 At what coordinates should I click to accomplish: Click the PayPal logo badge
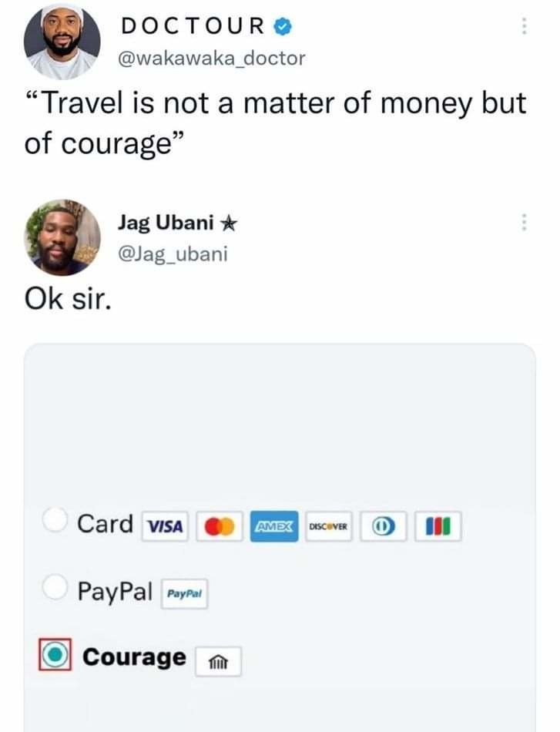tap(184, 594)
